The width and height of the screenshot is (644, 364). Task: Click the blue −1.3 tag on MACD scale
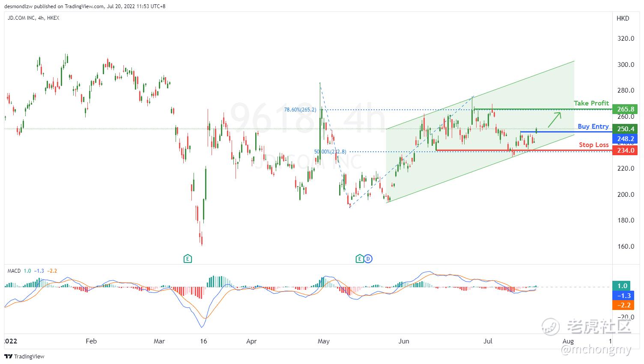(x=622, y=295)
